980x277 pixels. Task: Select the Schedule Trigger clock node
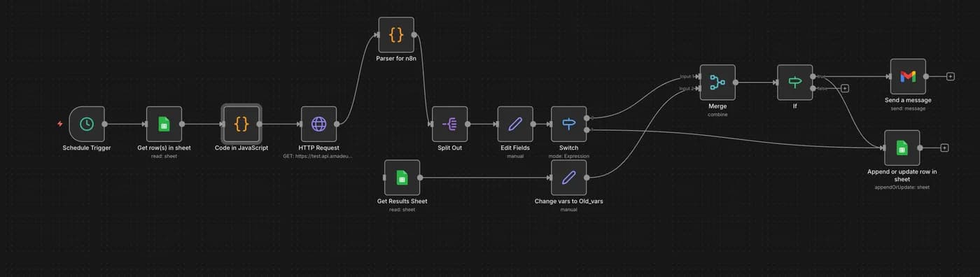click(x=87, y=124)
